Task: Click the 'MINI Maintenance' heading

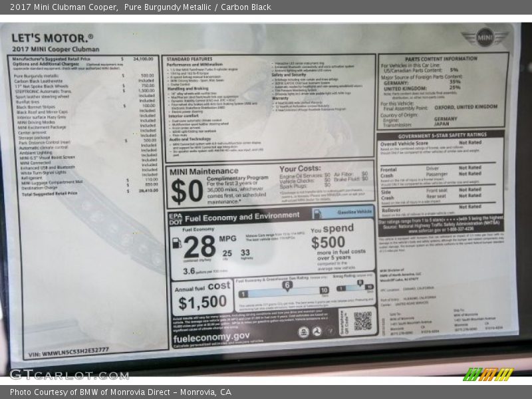Action: point(204,172)
